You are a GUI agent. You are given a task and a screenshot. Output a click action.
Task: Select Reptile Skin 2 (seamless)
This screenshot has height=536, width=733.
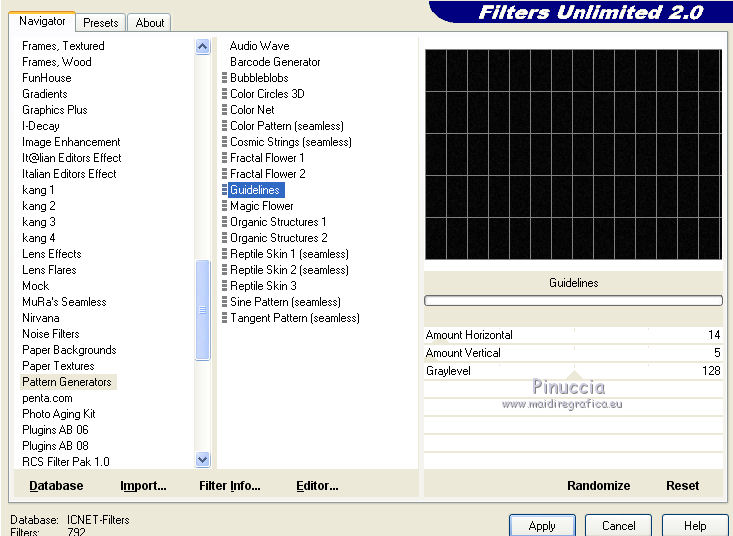289,270
